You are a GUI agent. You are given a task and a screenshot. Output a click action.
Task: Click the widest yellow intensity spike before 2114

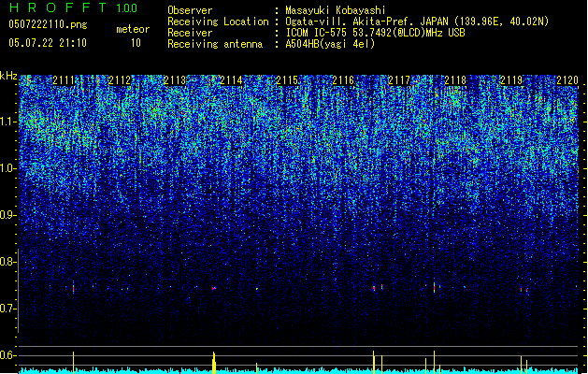(x=214, y=363)
